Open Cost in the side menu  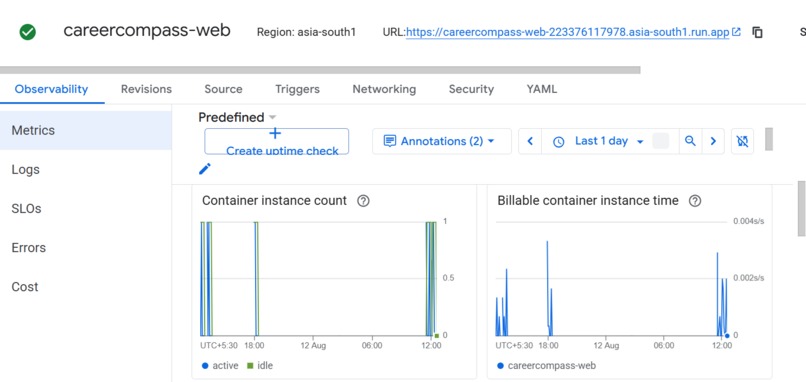85,287
